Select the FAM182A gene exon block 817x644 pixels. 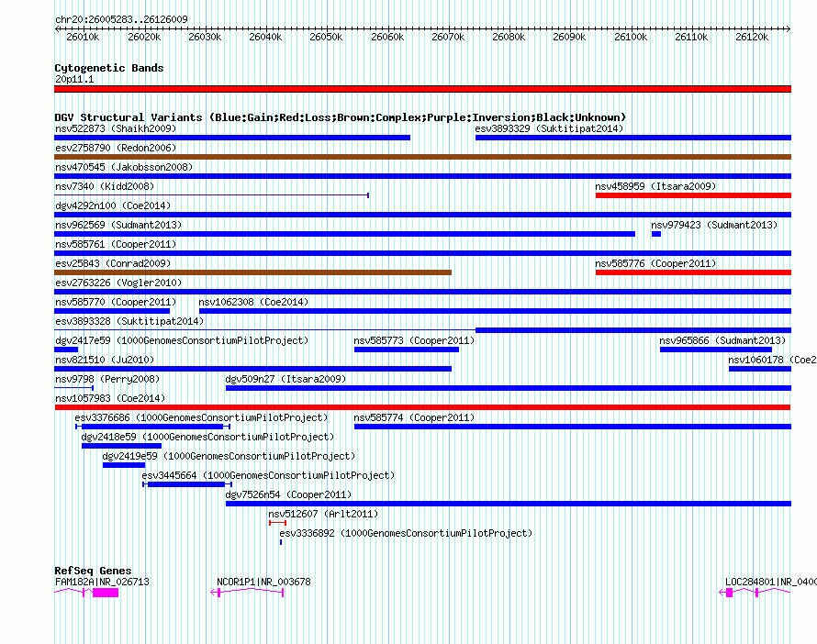pyautogui.click(x=106, y=593)
